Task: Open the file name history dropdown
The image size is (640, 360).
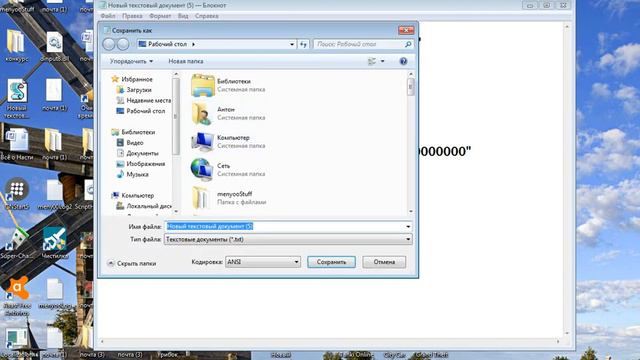Action: tap(408, 227)
